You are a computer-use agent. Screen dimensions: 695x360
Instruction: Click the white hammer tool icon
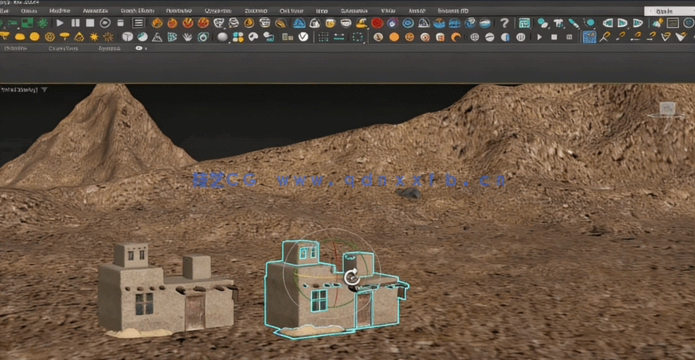[x=558, y=23]
